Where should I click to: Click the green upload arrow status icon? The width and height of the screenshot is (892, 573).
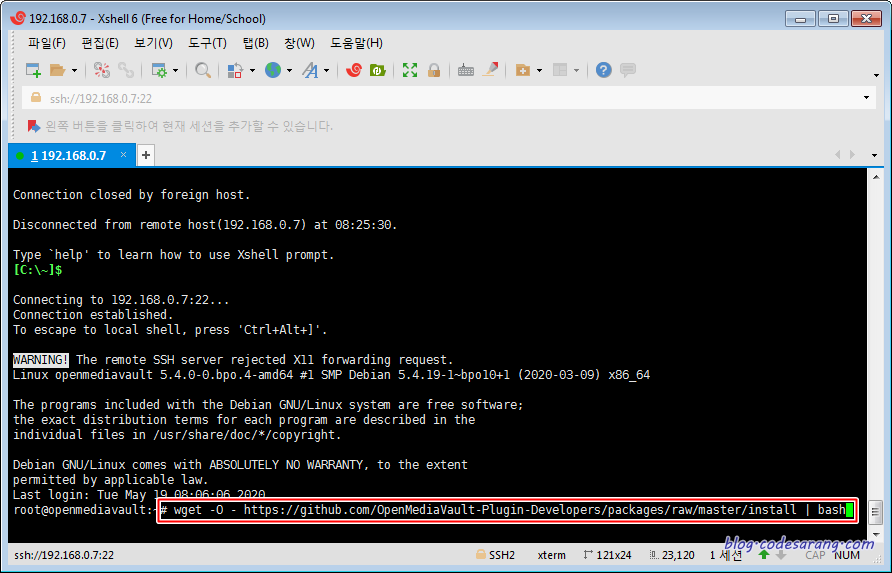coord(764,555)
